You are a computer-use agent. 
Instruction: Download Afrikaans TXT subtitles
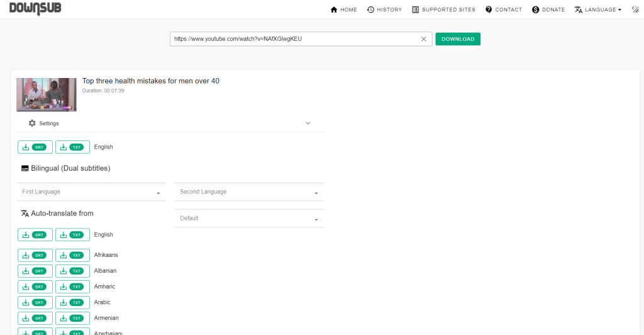coord(73,255)
